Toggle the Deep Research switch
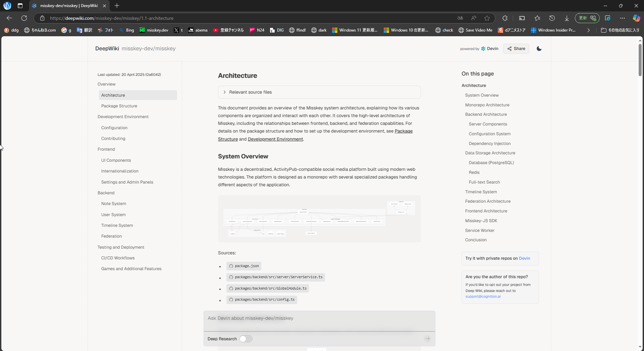The height and width of the screenshot is (351, 644). pyautogui.click(x=246, y=339)
